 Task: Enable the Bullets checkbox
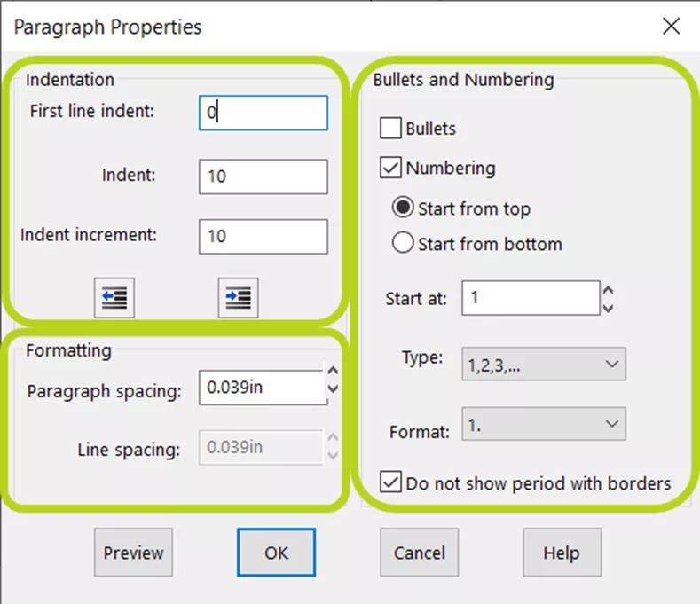390,128
